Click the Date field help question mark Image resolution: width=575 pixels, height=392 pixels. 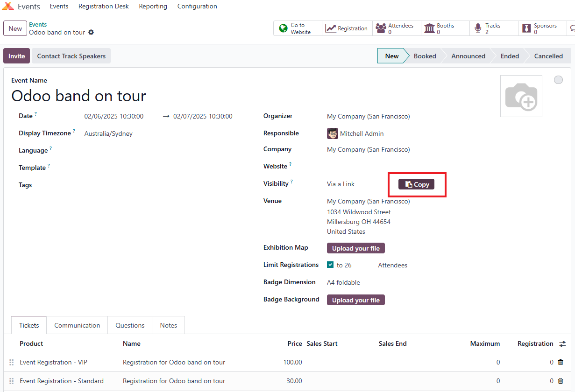coord(35,114)
